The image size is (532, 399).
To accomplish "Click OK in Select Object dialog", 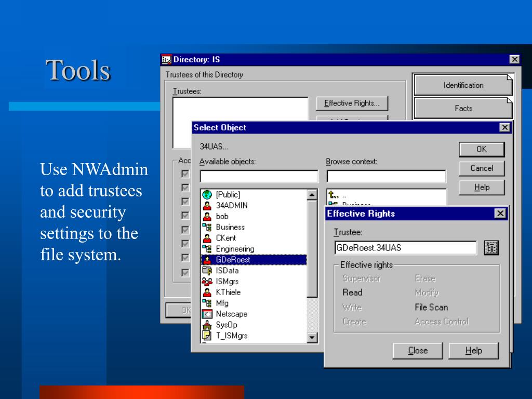I will click(x=482, y=150).
